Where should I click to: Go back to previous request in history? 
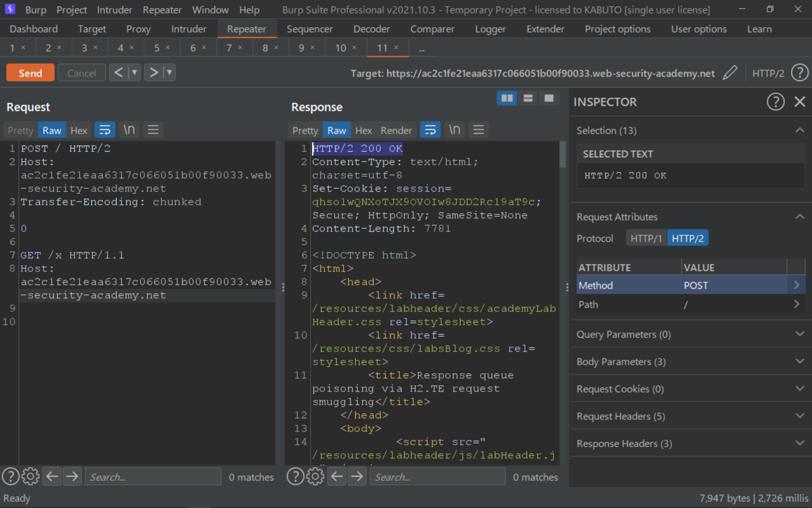point(118,73)
